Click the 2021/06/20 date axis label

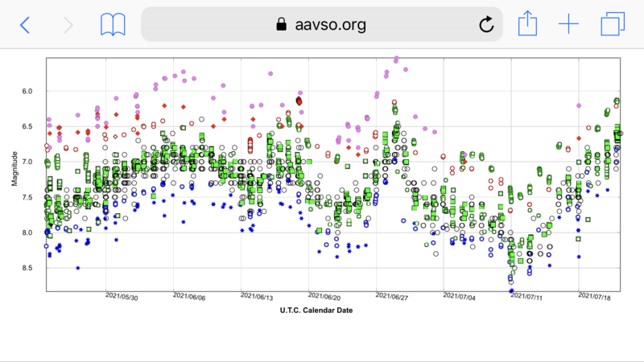point(324,297)
